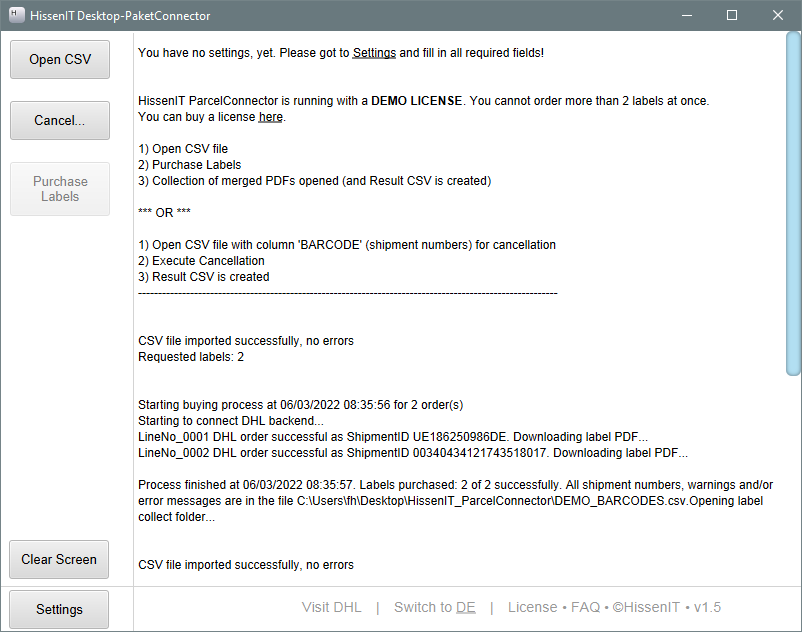802x632 pixels.
Task: Click the LineNo_0002 DHL order line
Action: 413,453
